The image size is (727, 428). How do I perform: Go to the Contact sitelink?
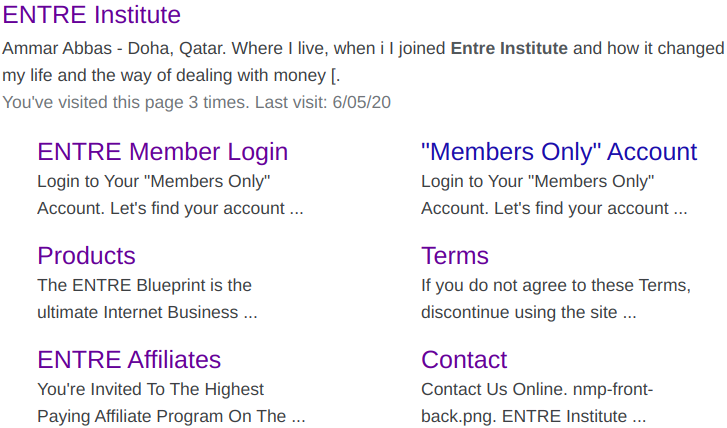point(464,360)
